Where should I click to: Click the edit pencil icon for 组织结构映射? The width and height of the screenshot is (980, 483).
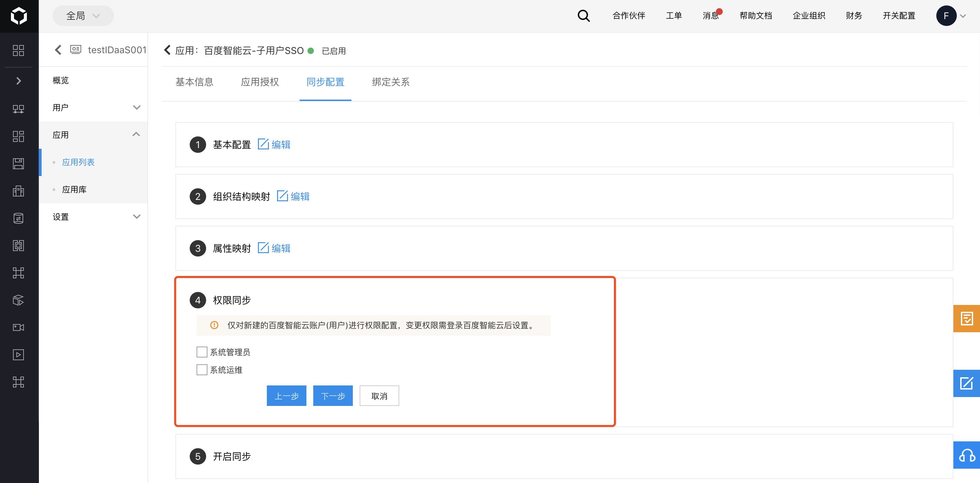point(282,196)
